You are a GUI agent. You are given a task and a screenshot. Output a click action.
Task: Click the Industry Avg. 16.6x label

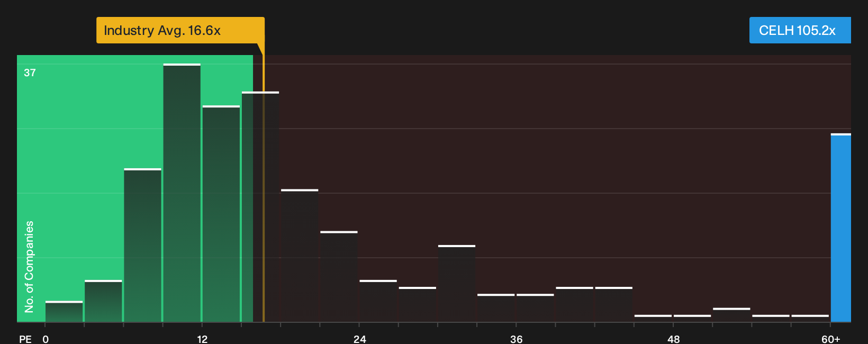(x=180, y=30)
